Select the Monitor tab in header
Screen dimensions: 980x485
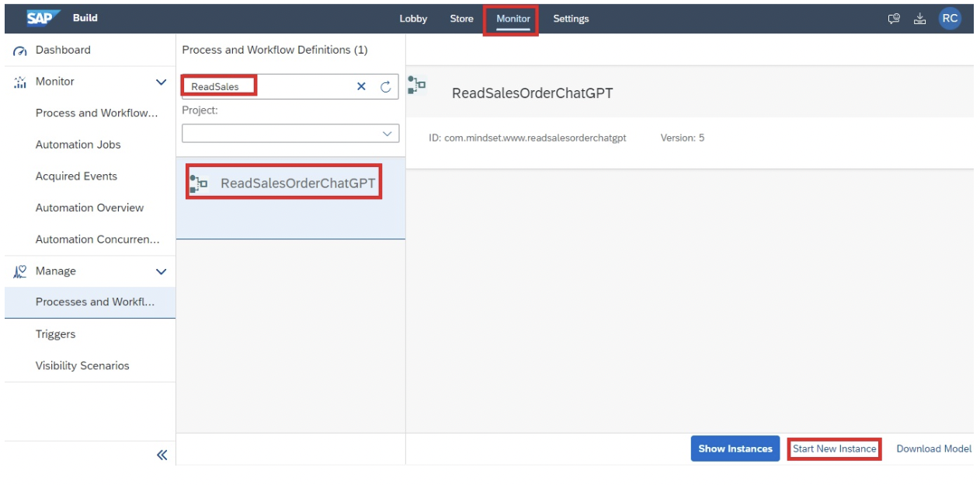tap(513, 19)
